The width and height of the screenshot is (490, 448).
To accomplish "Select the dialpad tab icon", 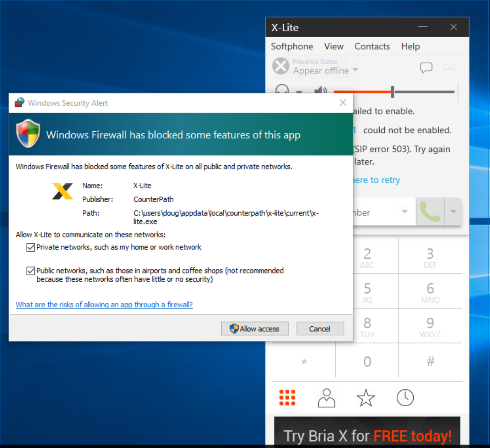I will [x=287, y=397].
